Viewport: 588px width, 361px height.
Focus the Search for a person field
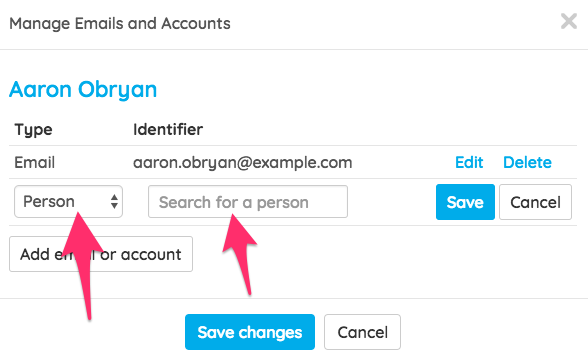(x=248, y=202)
